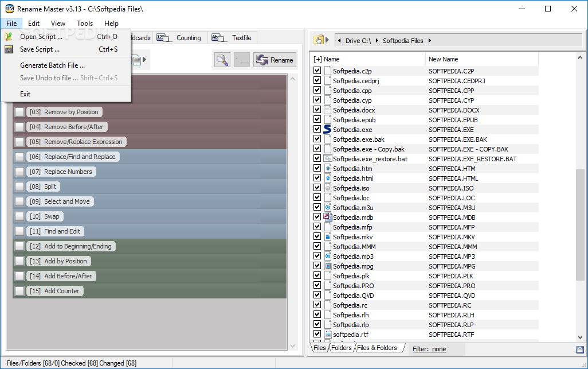Click the [09] Select and Move step label
Screen dimensions: 588x369
pyautogui.click(x=60, y=201)
